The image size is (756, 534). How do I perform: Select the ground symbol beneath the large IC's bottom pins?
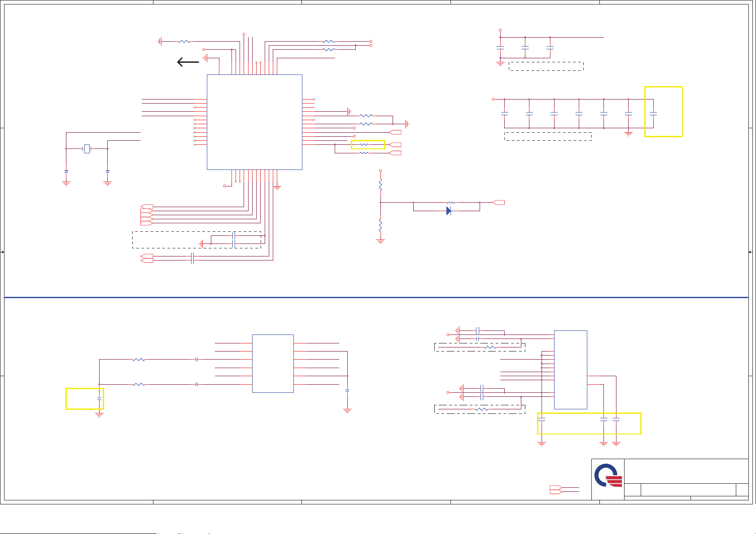click(x=277, y=188)
